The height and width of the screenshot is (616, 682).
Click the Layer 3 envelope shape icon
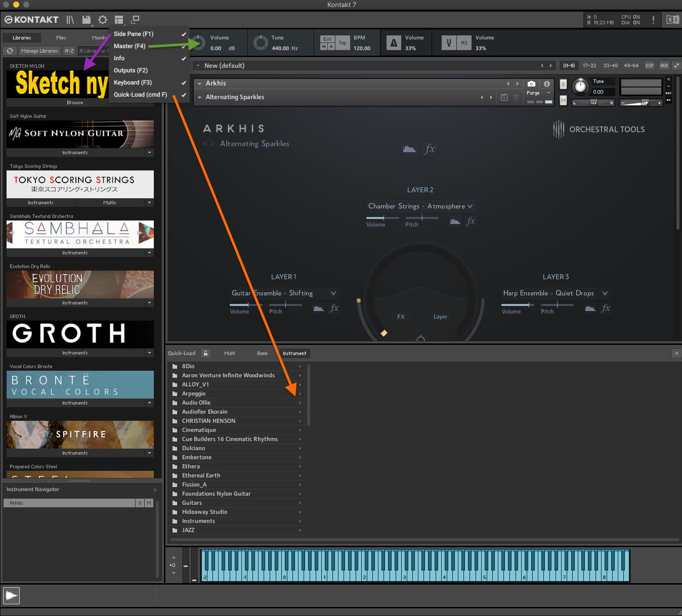[590, 308]
